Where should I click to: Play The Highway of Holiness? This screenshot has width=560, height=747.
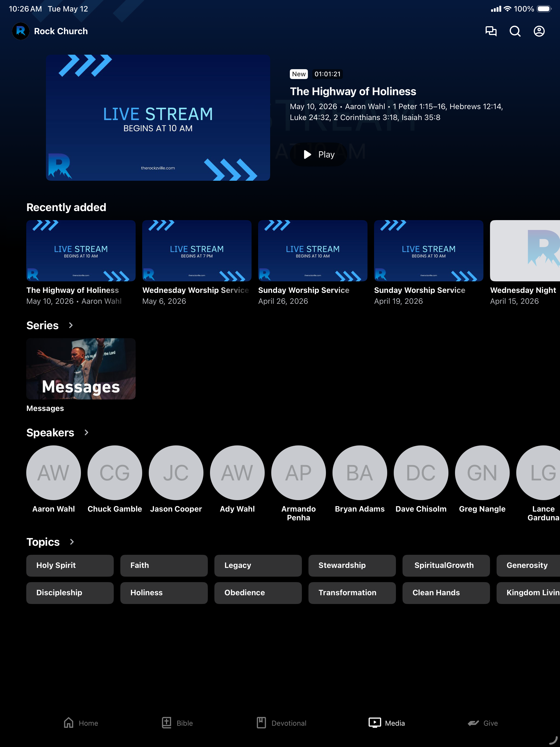pos(319,154)
